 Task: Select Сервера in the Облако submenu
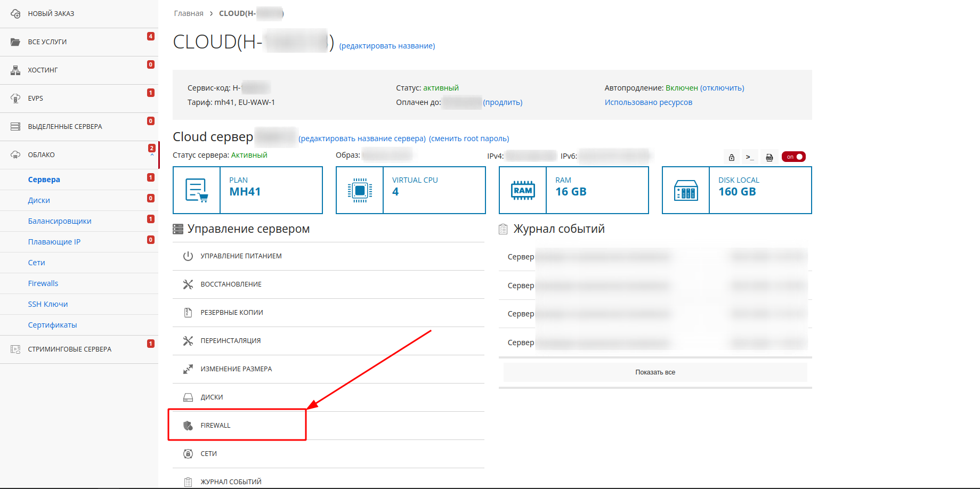(x=44, y=180)
